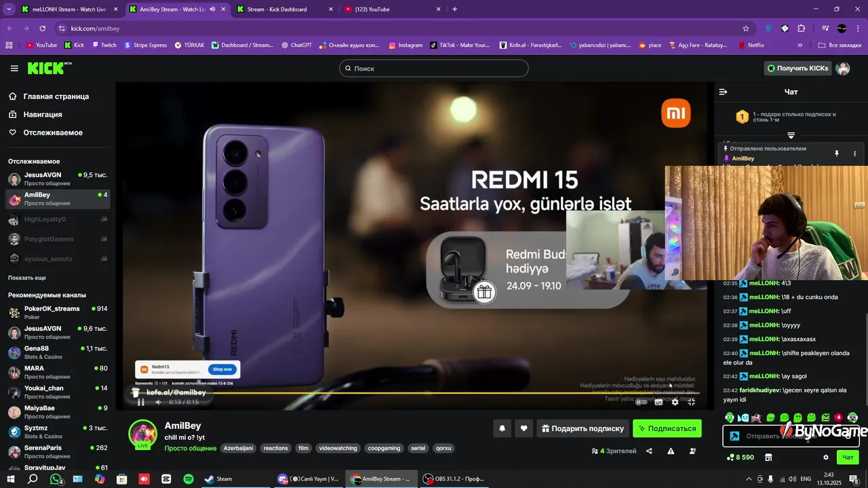Open OBS 31.1.2 from taskbar

(454, 479)
